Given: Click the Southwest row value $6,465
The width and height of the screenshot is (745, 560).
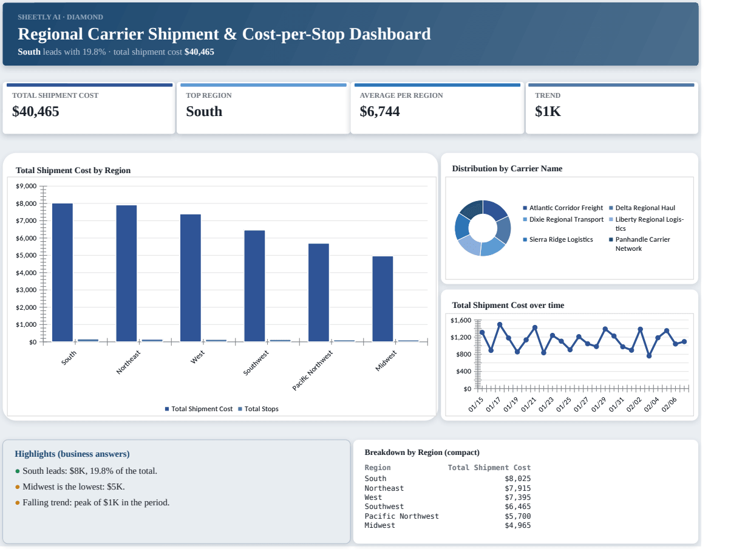Looking at the screenshot, I should click(517, 507).
